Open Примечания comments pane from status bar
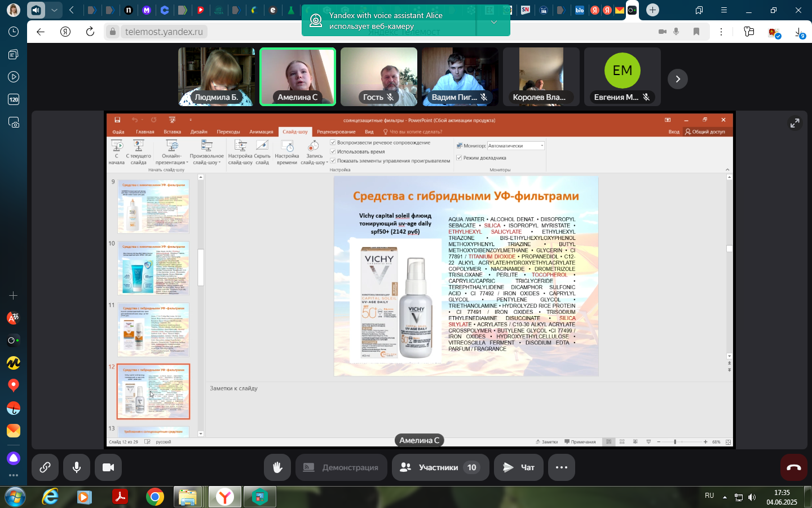Viewport: 812px width, 508px height. (580, 442)
